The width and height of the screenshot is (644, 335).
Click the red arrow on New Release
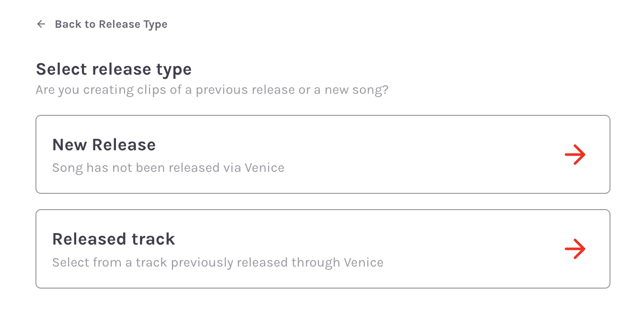pos(575,155)
